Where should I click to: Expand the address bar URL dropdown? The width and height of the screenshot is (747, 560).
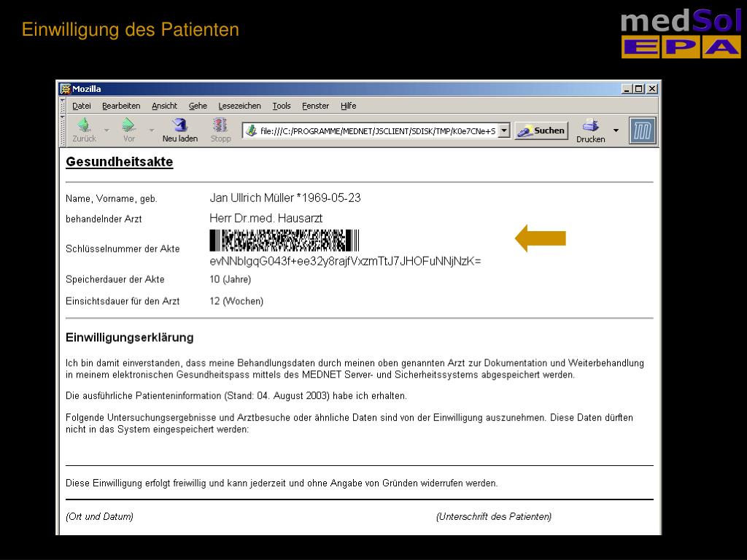tap(503, 131)
